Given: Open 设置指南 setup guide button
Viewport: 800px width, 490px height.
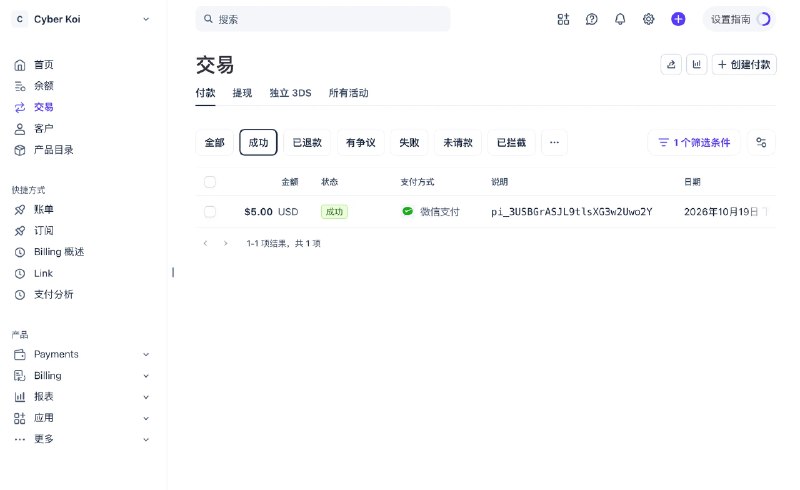Looking at the screenshot, I should tap(740, 19).
